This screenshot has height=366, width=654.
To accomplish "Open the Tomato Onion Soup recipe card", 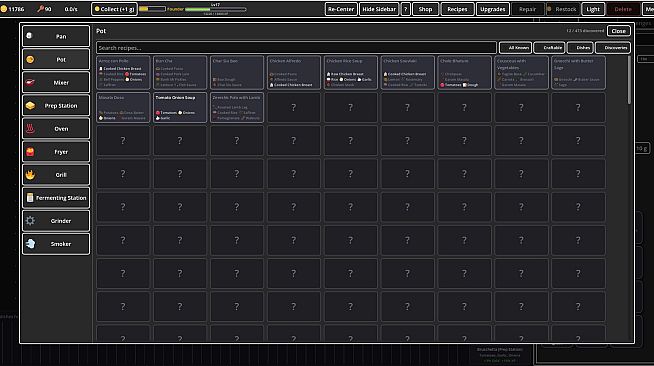I will point(180,108).
